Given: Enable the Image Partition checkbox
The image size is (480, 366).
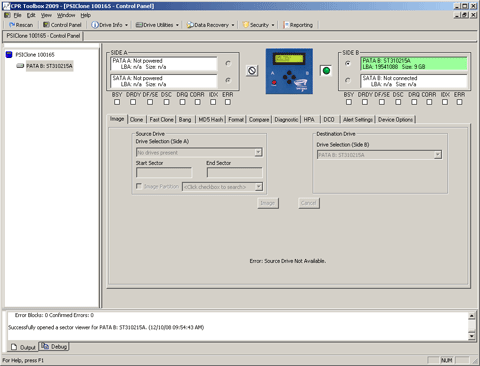Looking at the screenshot, I should (139, 186).
